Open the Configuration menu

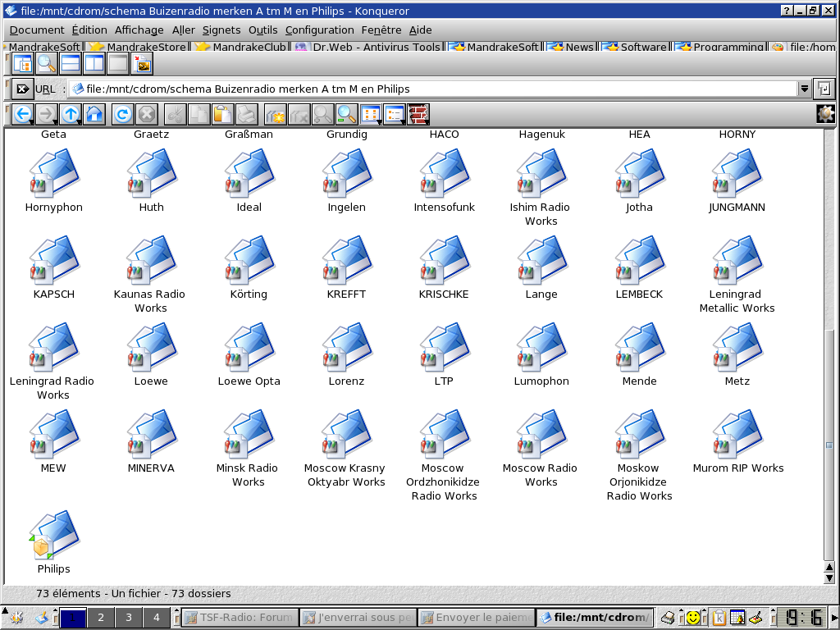point(320,30)
